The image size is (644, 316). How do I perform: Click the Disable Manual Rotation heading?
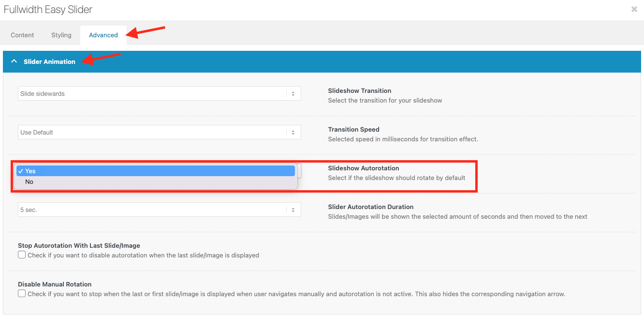[x=55, y=284]
